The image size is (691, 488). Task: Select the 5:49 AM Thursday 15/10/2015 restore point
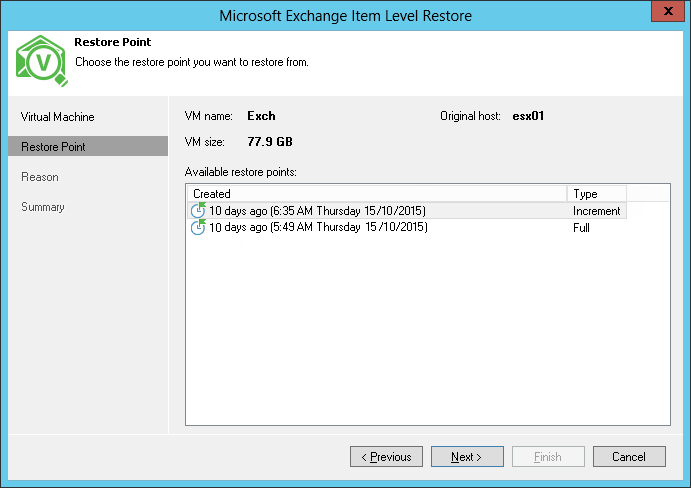(407, 227)
